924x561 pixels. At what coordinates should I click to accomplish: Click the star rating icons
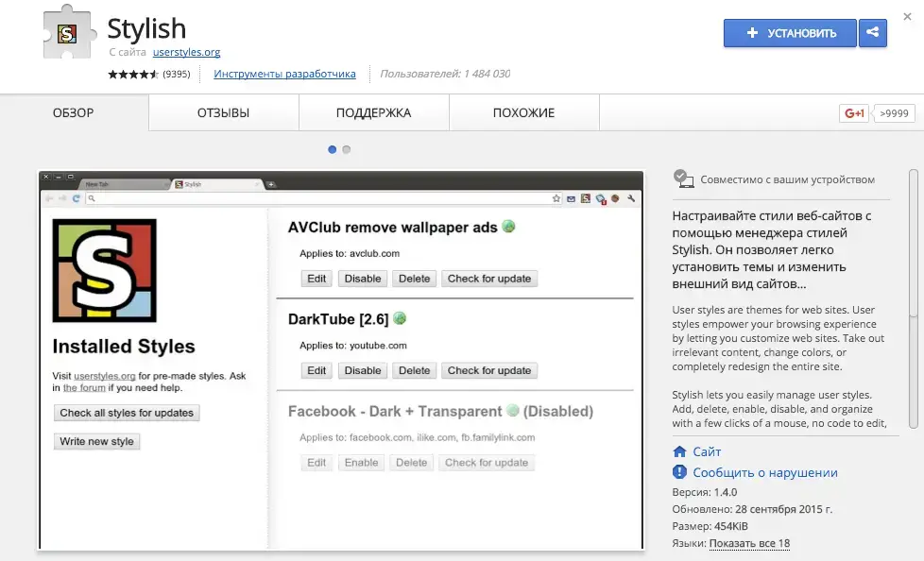point(133,74)
